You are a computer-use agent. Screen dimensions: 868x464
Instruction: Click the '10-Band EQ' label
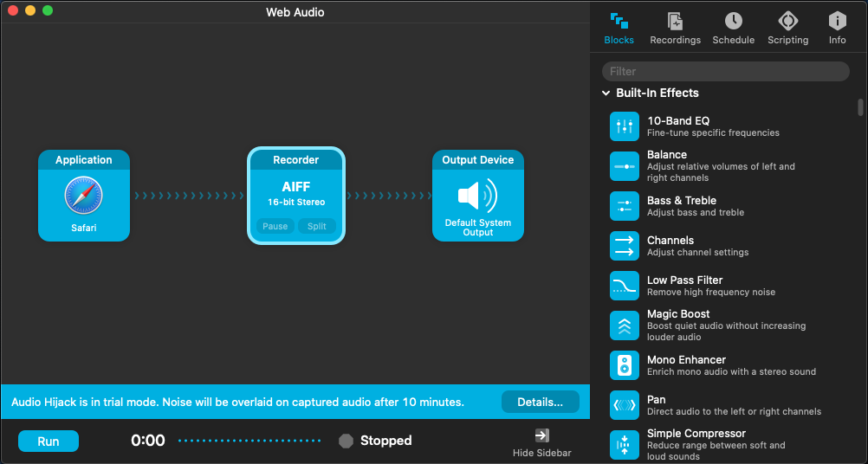[x=678, y=120]
